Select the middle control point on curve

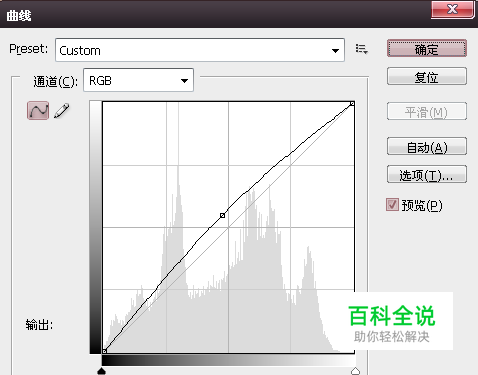coord(222,216)
